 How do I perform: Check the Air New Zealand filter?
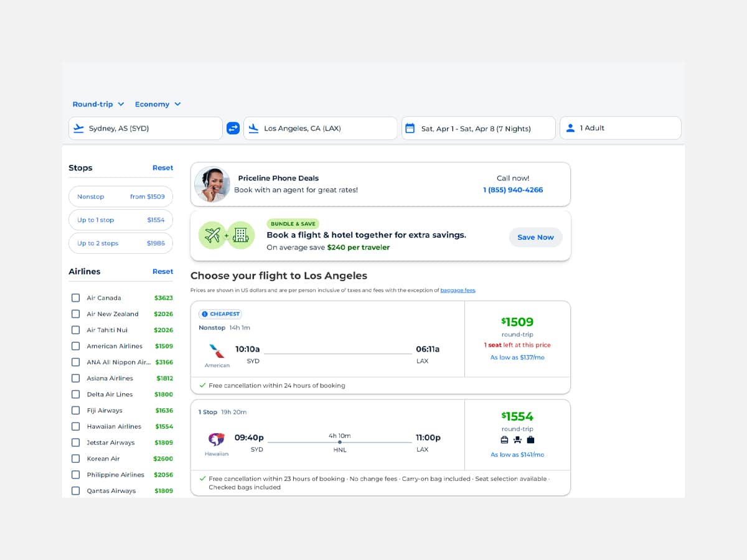point(75,314)
